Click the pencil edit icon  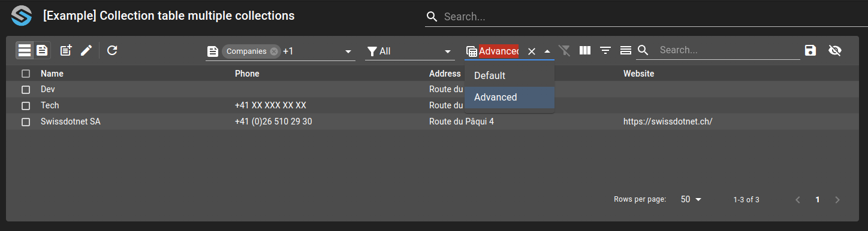pos(86,50)
